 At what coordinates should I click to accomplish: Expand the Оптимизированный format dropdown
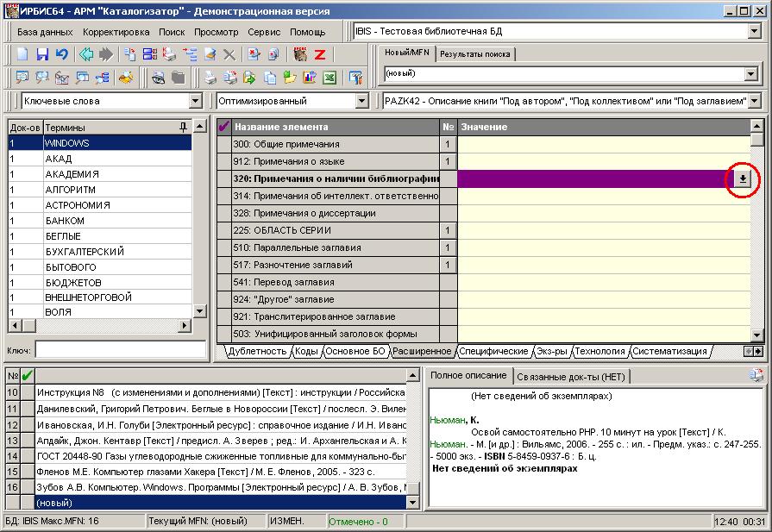362,102
